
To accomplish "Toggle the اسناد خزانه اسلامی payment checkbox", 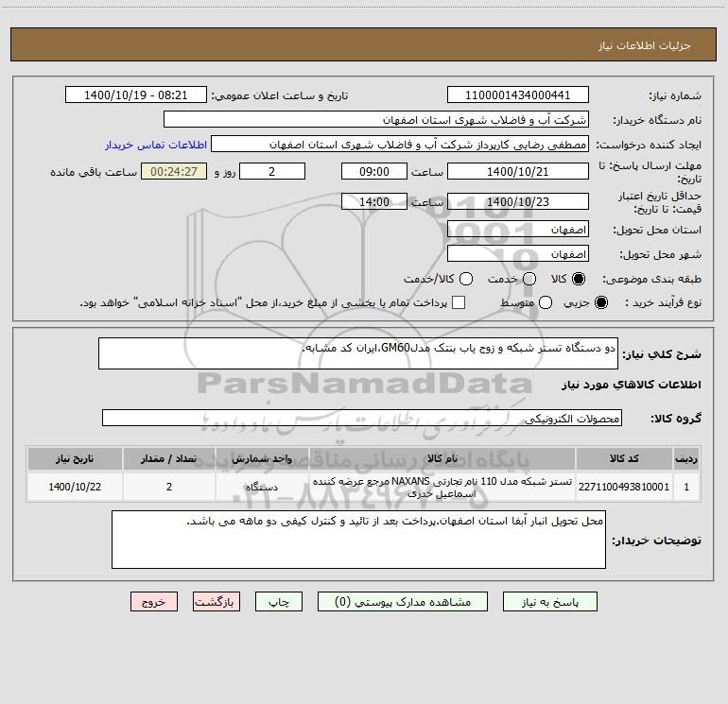I will coord(459,302).
